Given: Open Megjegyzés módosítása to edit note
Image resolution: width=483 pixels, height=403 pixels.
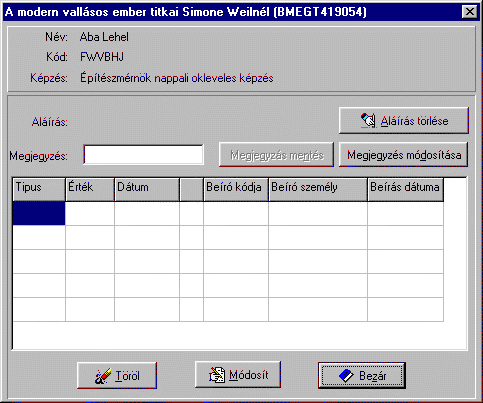Looking at the screenshot, I should pos(403,155).
